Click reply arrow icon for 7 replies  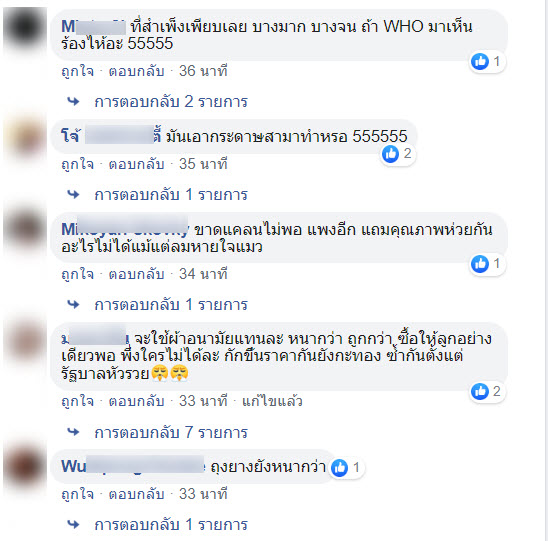click(73, 432)
